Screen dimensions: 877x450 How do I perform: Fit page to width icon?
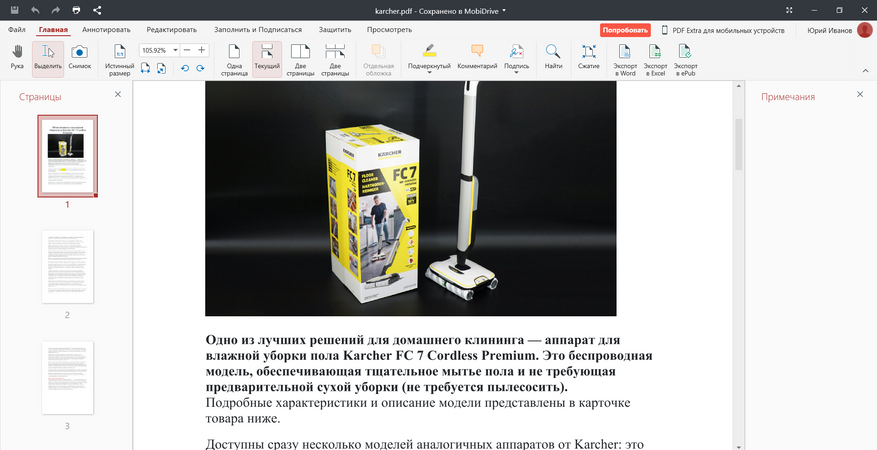(145, 68)
